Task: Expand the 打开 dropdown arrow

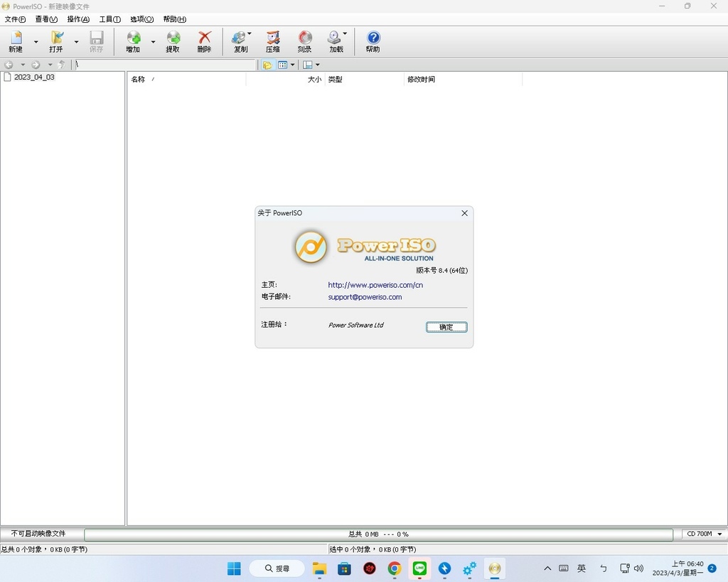Action: (76, 42)
